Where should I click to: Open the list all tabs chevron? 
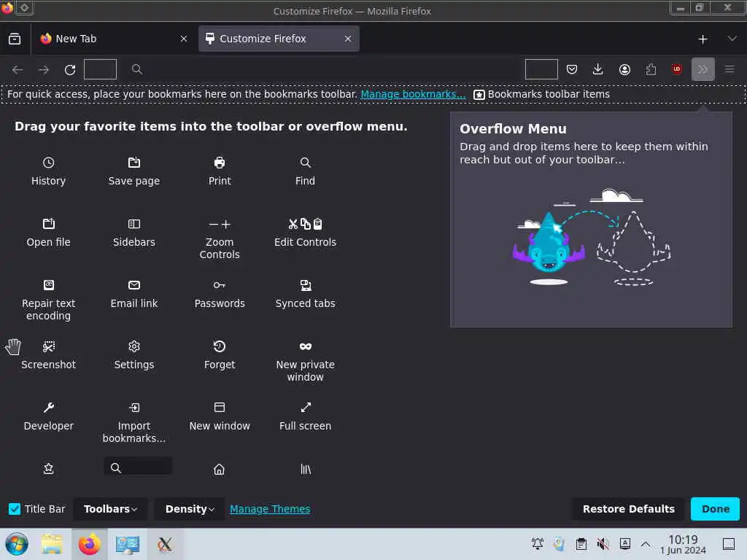(x=732, y=39)
